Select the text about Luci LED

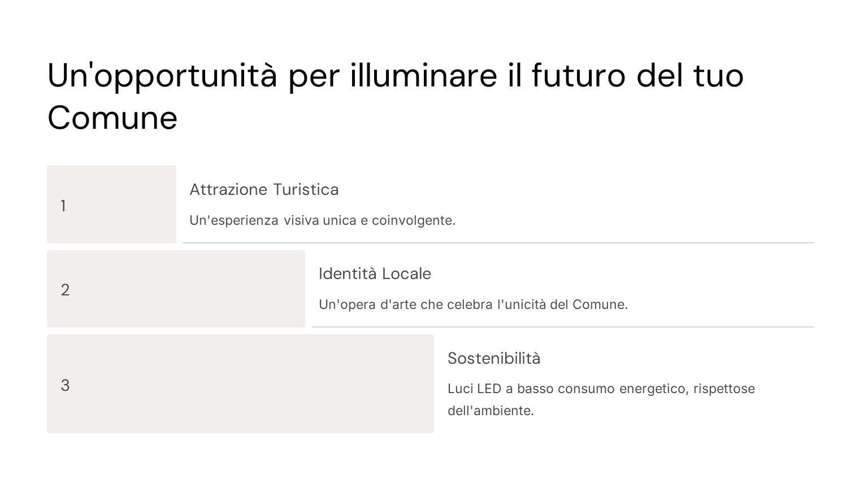point(601,399)
